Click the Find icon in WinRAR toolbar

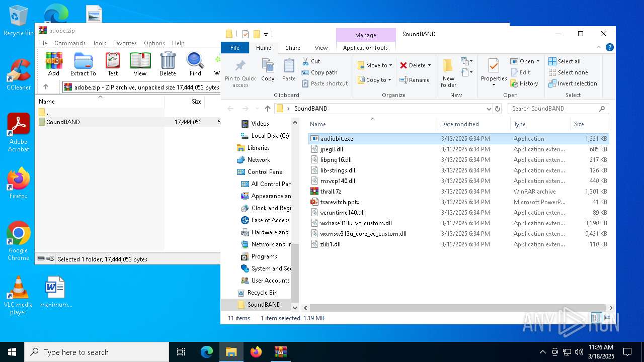pos(195,64)
